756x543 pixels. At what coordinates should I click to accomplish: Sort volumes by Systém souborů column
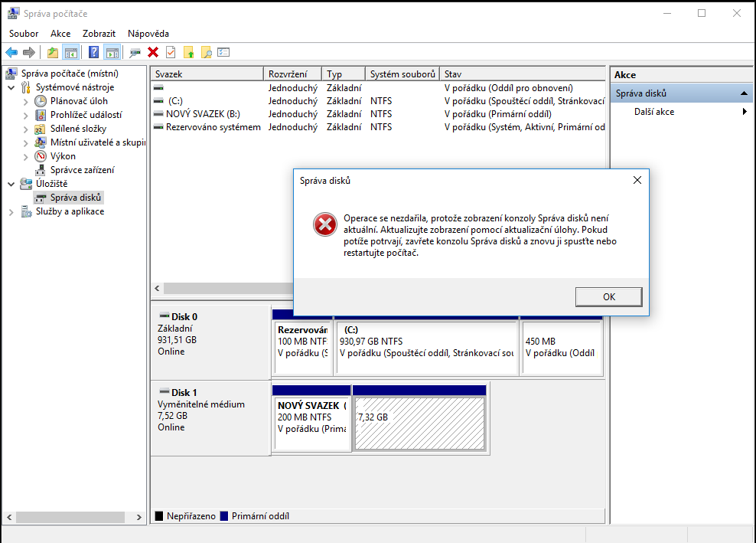402,74
